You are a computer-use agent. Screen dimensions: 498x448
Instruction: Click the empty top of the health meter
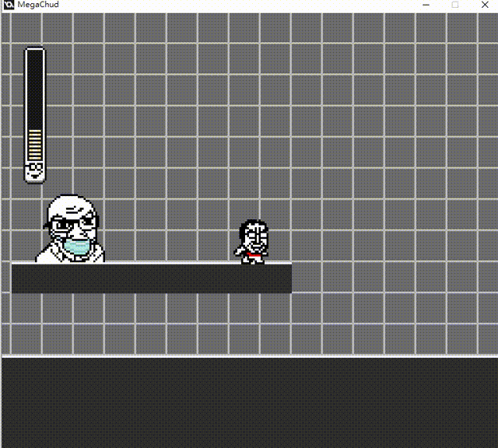[35, 86]
